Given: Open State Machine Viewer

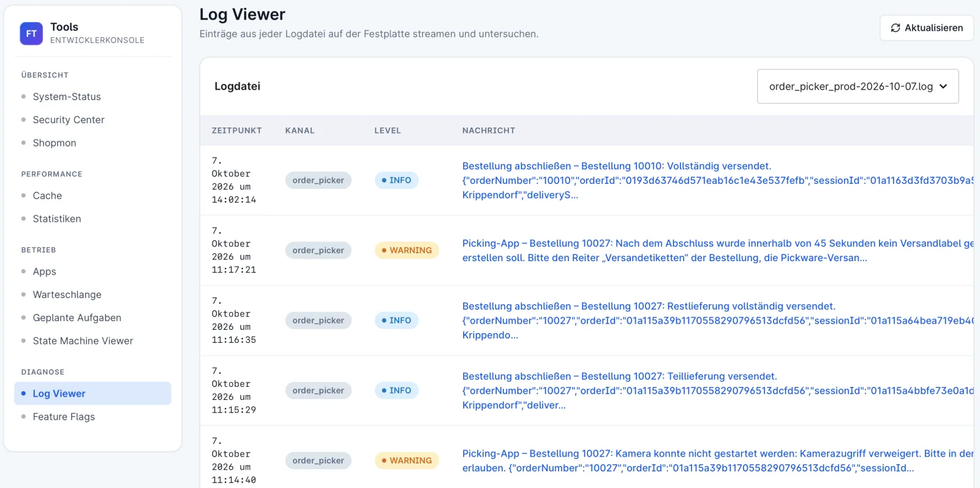Looking at the screenshot, I should tap(83, 341).
